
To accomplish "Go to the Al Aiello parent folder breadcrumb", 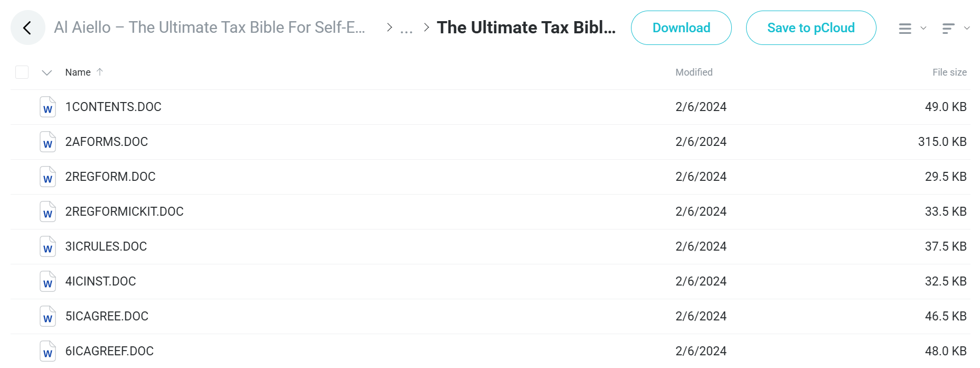I will coord(210,27).
